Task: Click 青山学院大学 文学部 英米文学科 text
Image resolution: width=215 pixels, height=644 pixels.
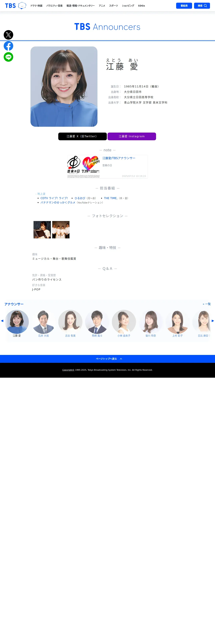Action: tap(146, 102)
